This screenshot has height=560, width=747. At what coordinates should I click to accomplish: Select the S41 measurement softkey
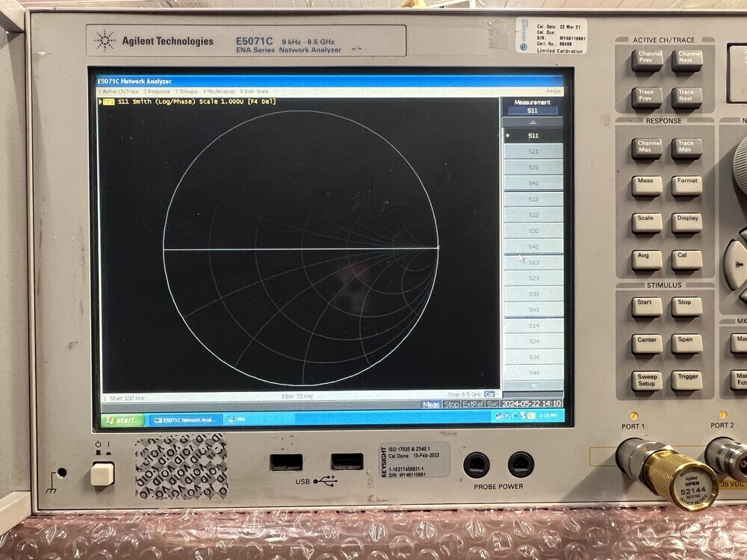(533, 183)
